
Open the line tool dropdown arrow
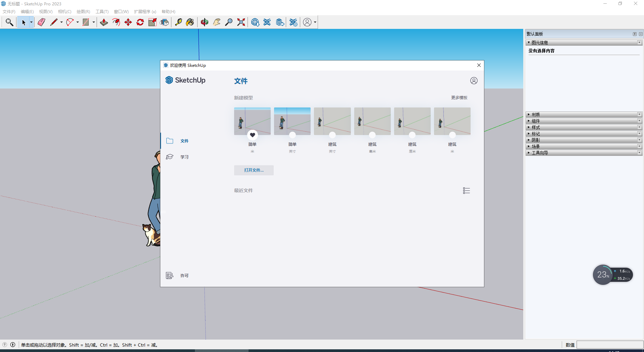point(61,23)
